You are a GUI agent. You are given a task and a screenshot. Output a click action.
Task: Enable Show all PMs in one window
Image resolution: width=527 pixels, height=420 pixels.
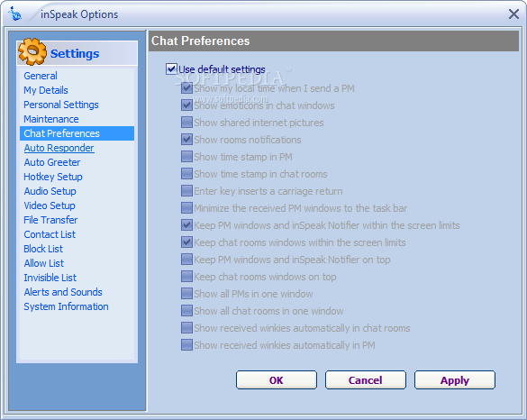(x=186, y=294)
